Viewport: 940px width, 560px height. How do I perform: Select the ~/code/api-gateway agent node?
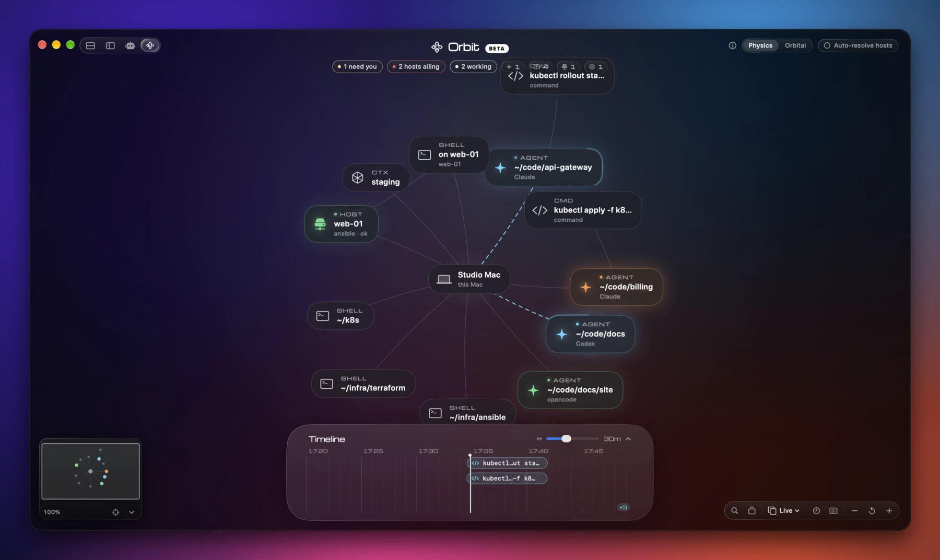[544, 168]
